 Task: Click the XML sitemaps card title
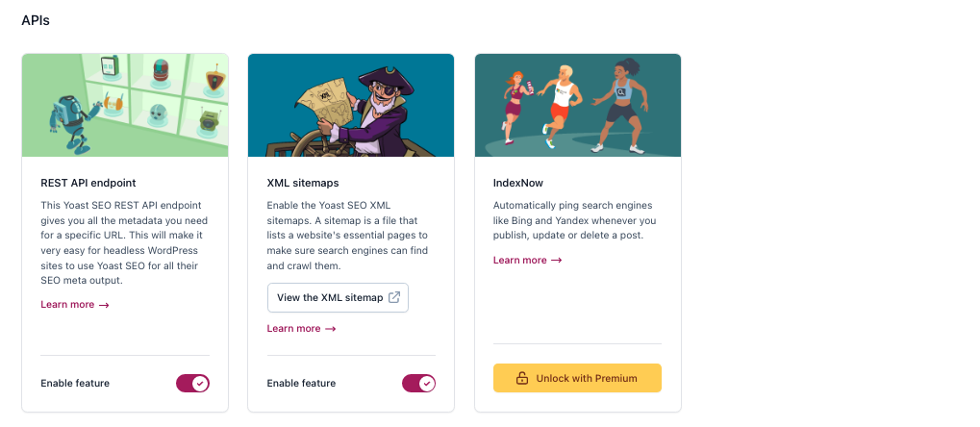[x=303, y=183]
